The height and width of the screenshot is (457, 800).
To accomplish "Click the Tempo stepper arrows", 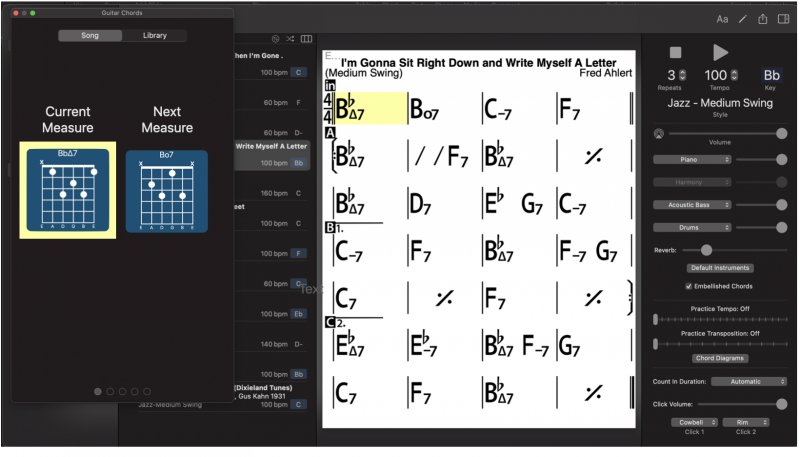I will pos(734,75).
